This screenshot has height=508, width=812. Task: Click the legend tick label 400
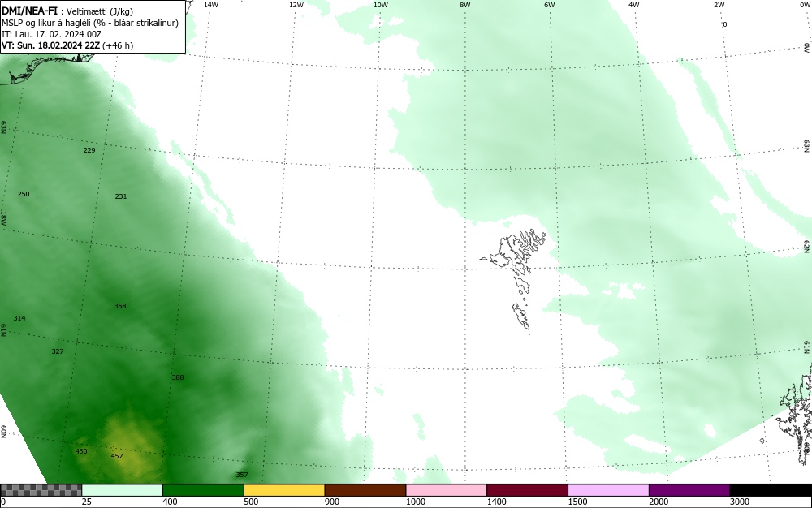[170, 502]
